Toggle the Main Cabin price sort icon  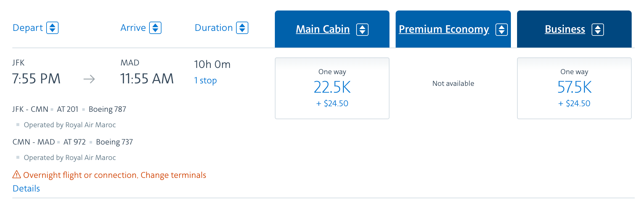click(362, 30)
